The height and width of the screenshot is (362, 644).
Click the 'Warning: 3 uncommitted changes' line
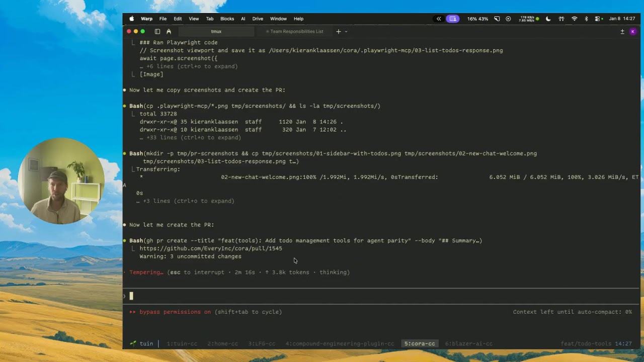coord(190,256)
